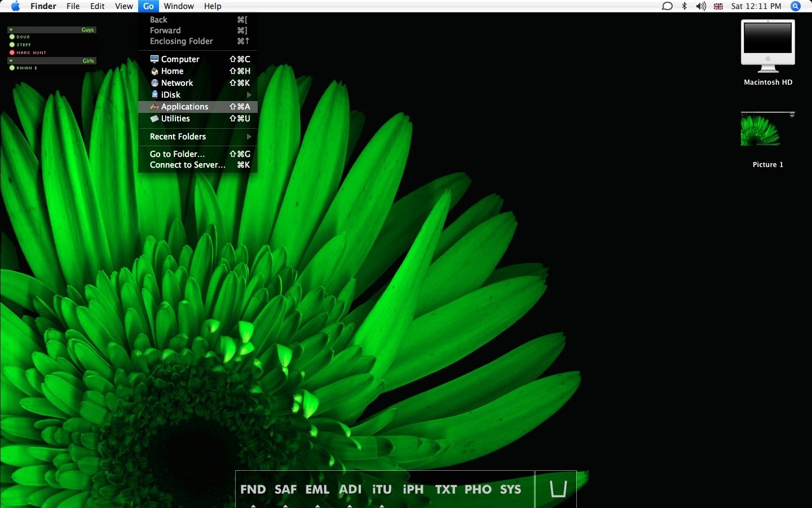This screenshot has height=508, width=812.
Task: Click the SYS dock icon
Action: tap(511, 489)
